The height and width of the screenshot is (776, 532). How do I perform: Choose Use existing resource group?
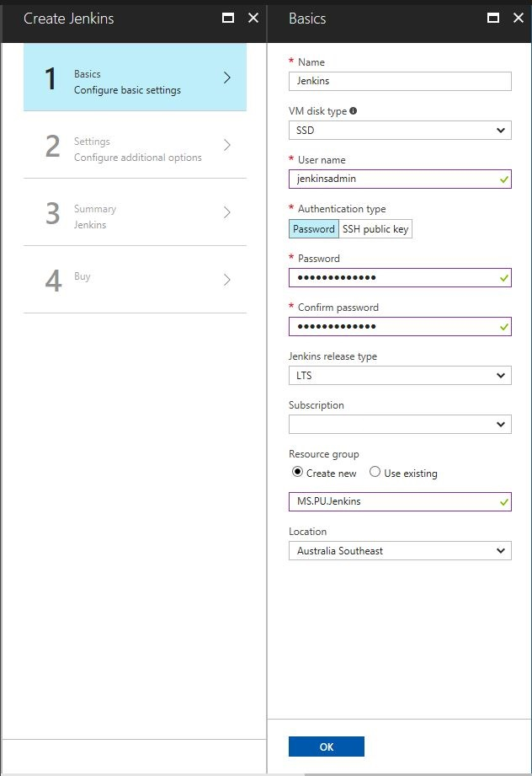375,473
